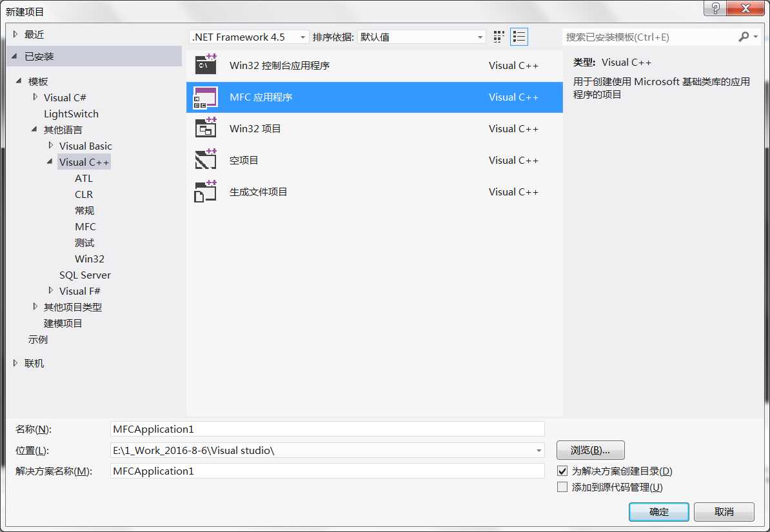The height and width of the screenshot is (532, 770).
Task: Expand the Visual Basic node arrow
Action: click(50, 145)
